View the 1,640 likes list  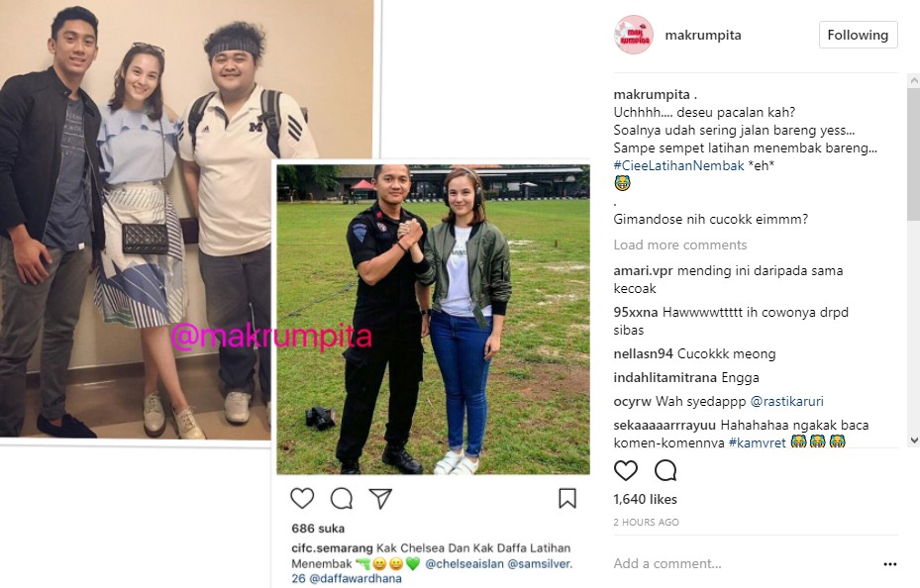645,500
